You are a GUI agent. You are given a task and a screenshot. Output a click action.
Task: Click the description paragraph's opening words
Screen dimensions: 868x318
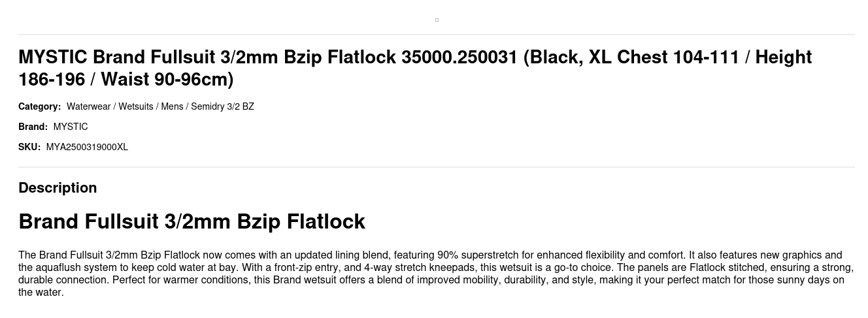click(52, 255)
